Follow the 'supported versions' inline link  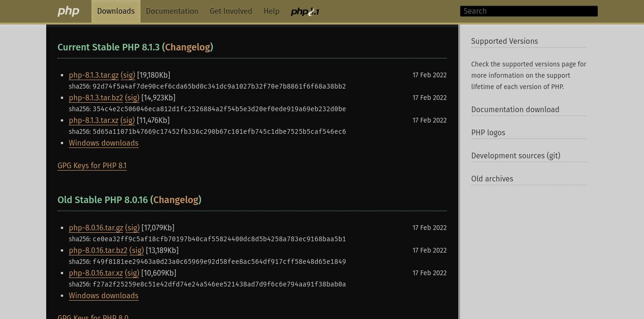531,64
